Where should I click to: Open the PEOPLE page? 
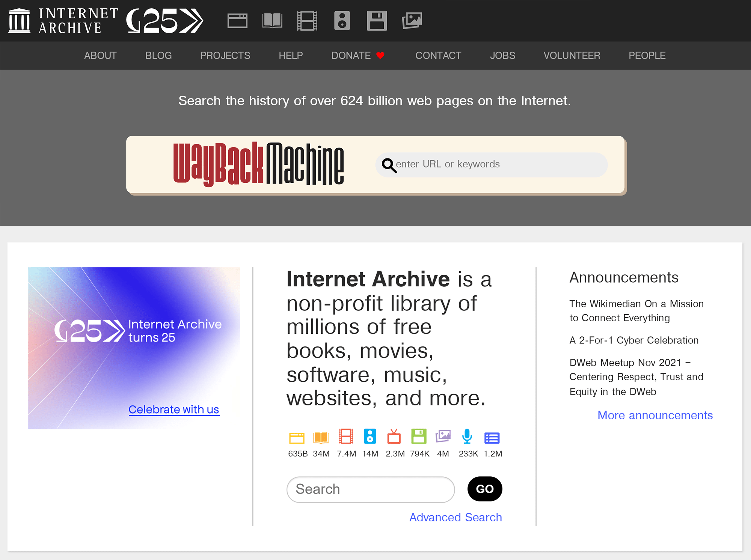click(x=647, y=56)
